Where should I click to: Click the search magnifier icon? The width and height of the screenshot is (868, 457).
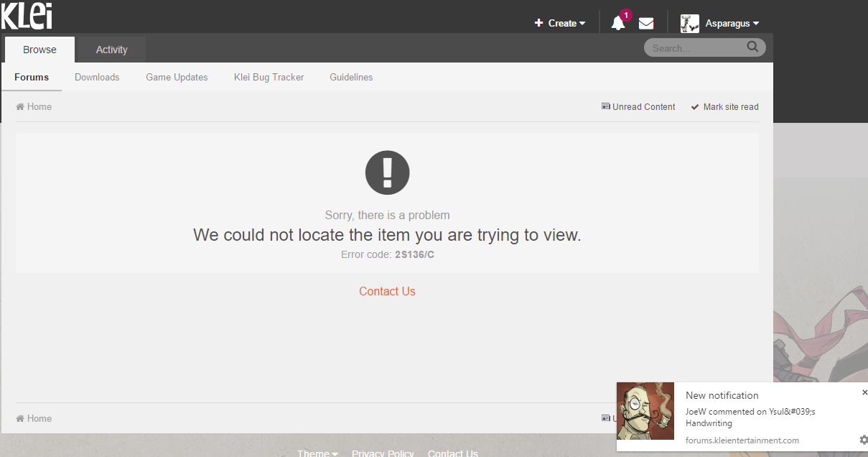(x=752, y=47)
